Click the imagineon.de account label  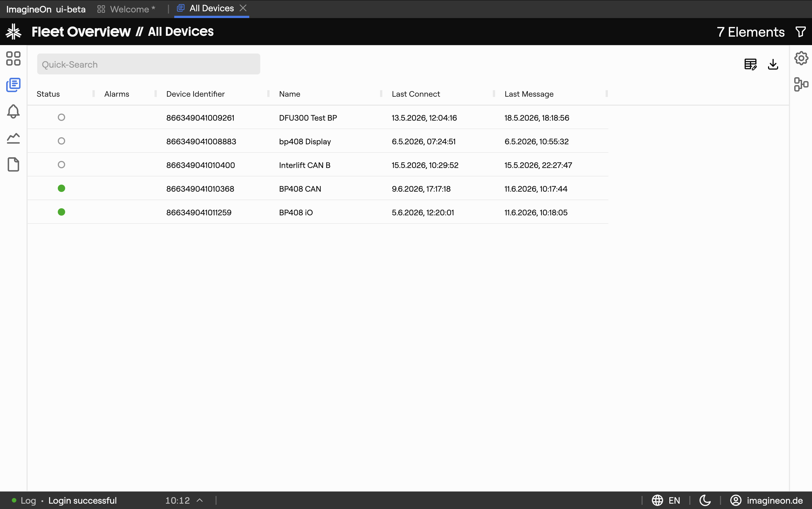(x=775, y=501)
